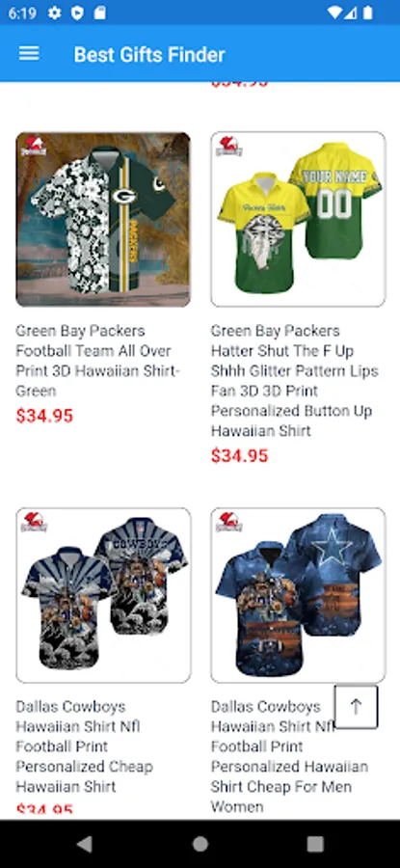Open the settings gear in status bar

coord(55,13)
